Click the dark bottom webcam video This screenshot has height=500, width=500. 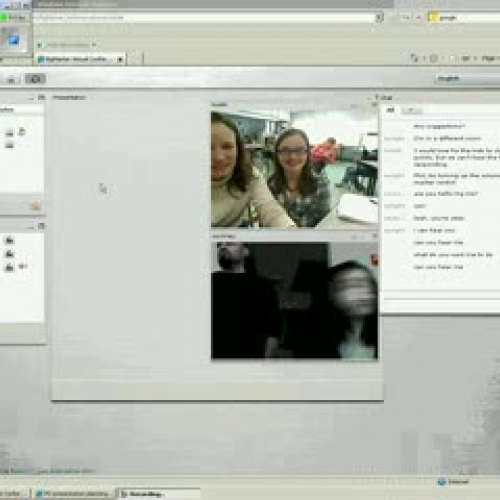click(x=294, y=300)
